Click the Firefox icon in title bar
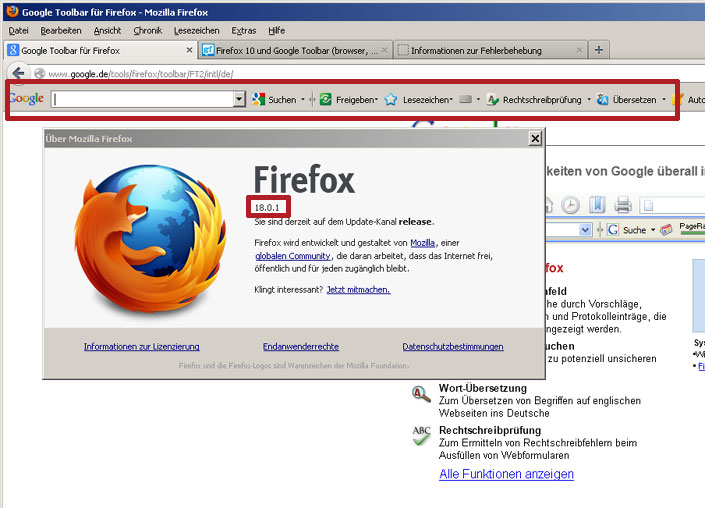Viewport: 705px width, 508px height. 12,11
